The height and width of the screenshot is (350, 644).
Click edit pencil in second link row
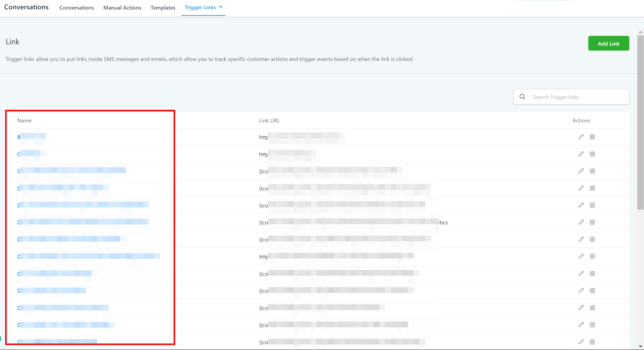581,154
